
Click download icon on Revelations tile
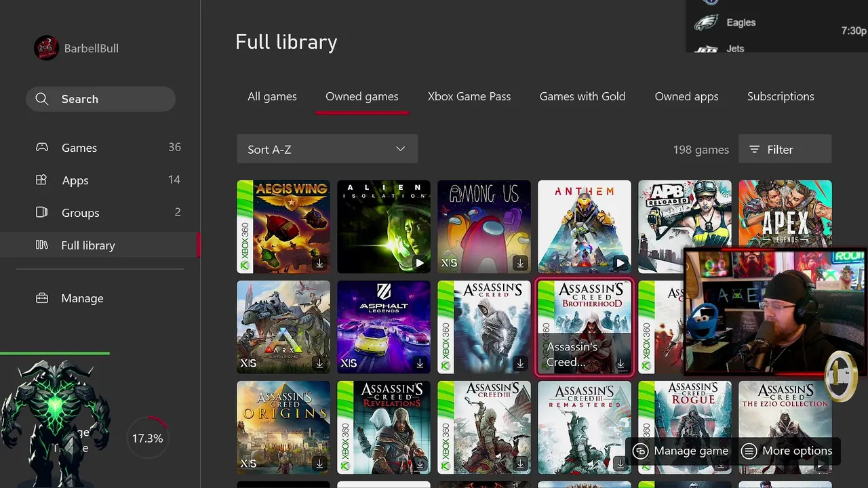pos(420,464)
